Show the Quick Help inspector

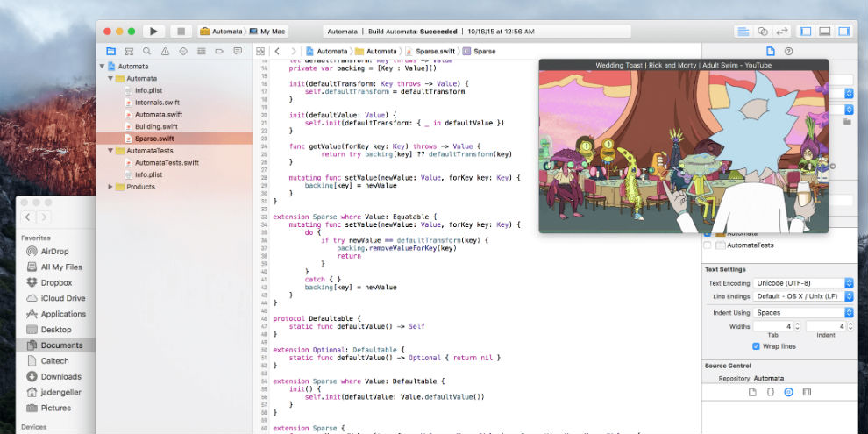point(789,51)
